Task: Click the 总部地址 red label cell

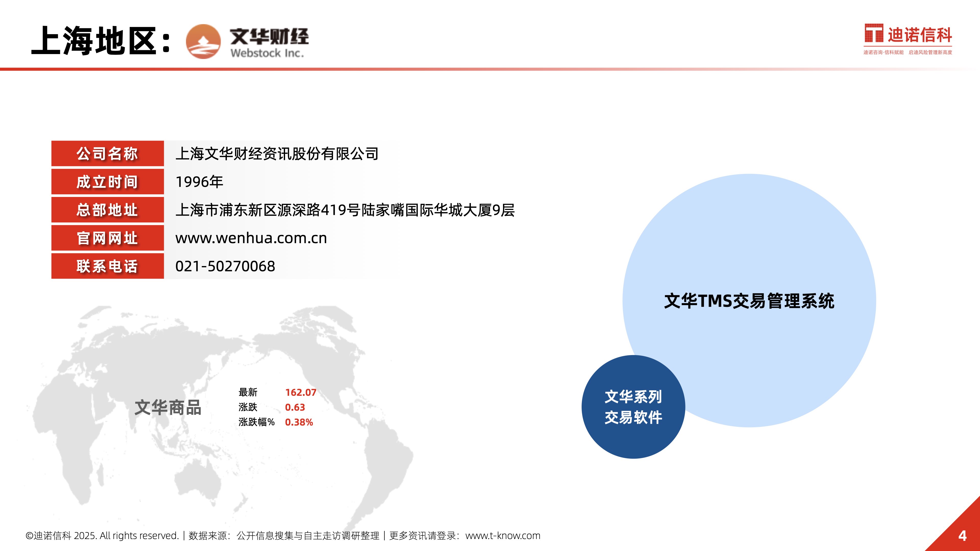Action: point(108,210)
